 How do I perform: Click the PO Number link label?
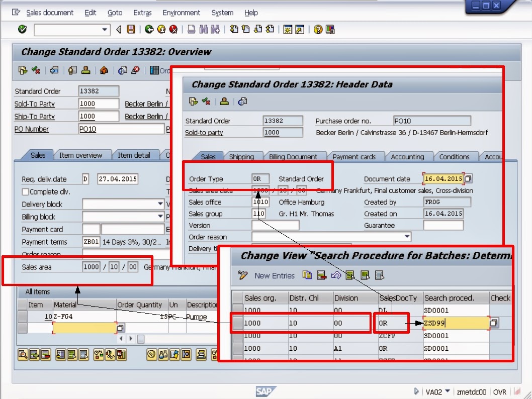(x=32, y=129)
